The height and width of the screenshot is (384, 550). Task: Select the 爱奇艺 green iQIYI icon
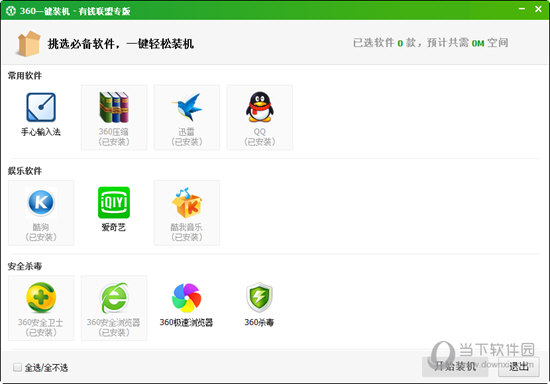click(114, 202)
